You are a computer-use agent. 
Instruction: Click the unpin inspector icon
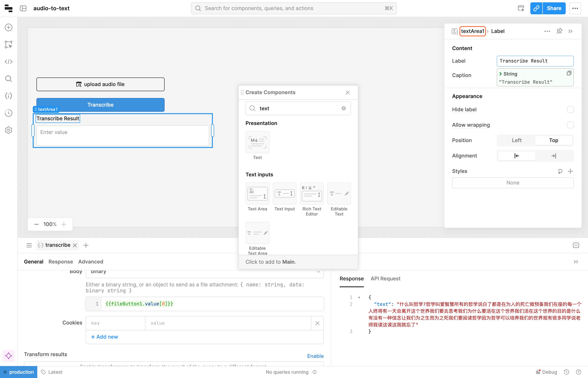pyautogui.click(x=559, y=31)
